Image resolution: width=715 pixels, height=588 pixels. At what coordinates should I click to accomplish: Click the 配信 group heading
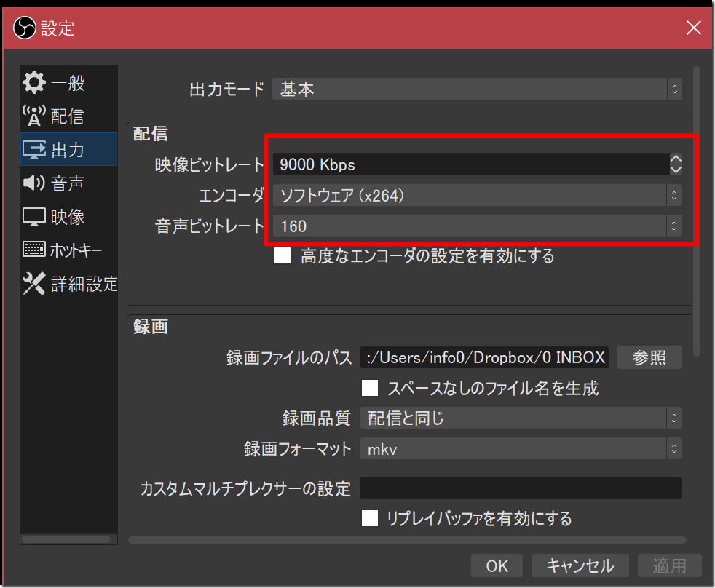[x=151, y=134]
